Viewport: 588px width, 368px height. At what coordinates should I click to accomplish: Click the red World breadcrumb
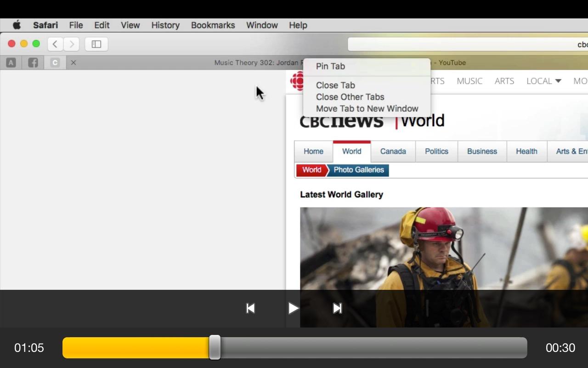pyautogui.click(x=311, y=170)
